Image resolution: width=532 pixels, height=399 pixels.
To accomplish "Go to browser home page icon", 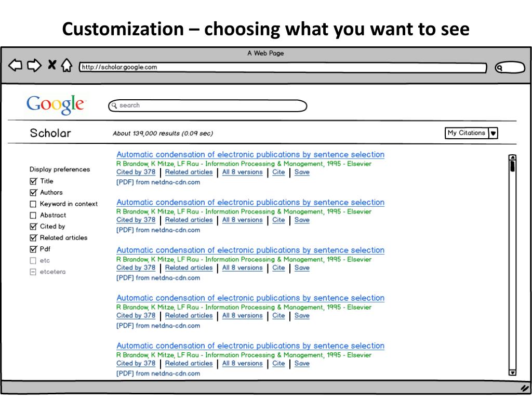I will [x=67, y=65].
